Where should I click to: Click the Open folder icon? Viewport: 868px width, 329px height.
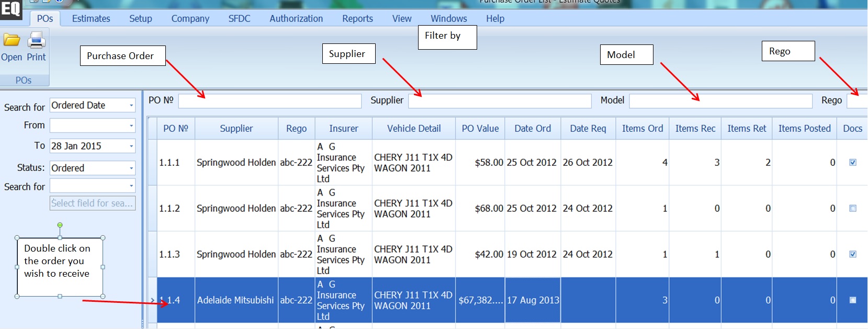coord(12,40)
